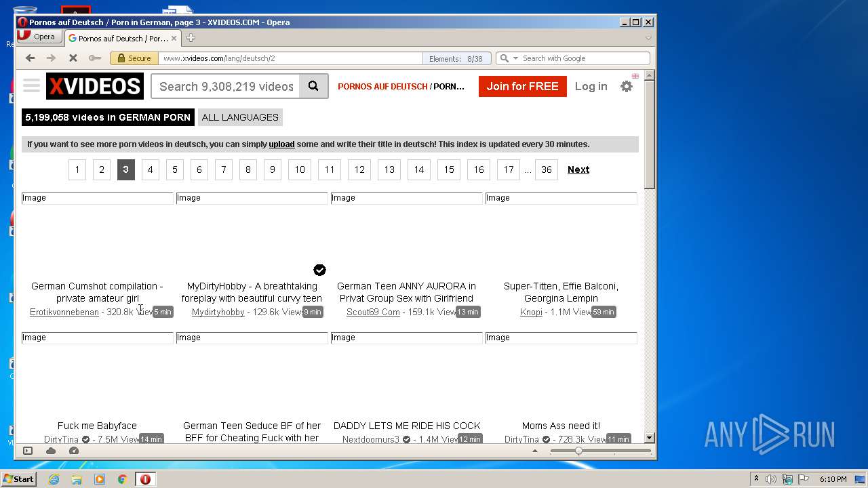
Task: Click the Log in link
Action: (x=591, y=86)
